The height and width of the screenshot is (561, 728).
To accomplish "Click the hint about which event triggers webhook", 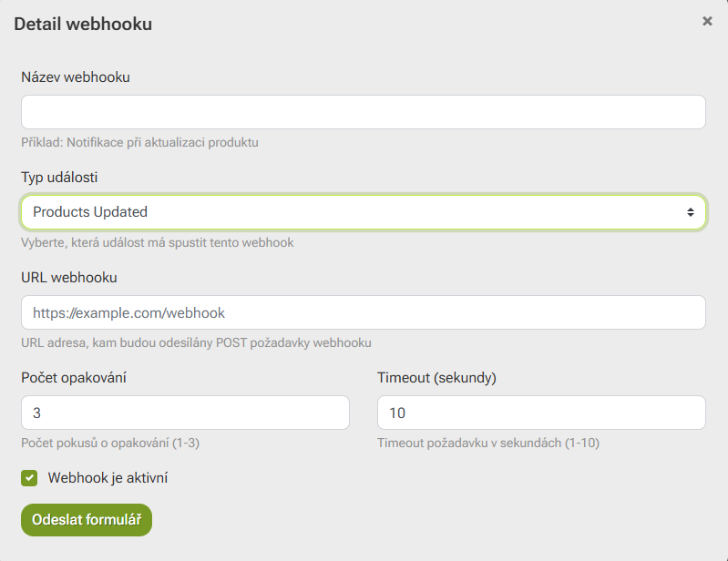I will [157, 243].
